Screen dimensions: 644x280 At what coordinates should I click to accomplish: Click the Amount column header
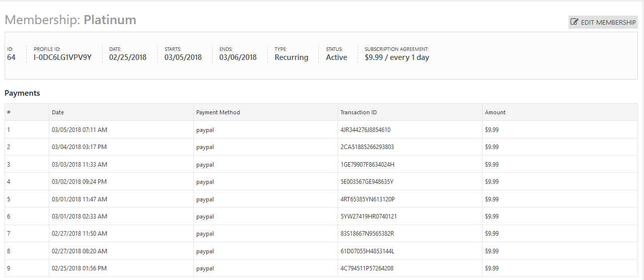point(495,112)
